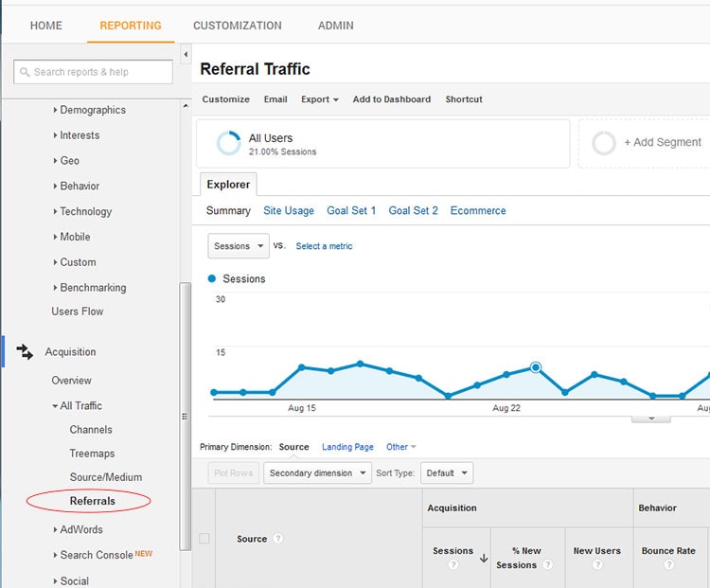This screenshot has height=588, width=710.
Task: Click the All Users segment circle icon
Action: coord(229,143)
